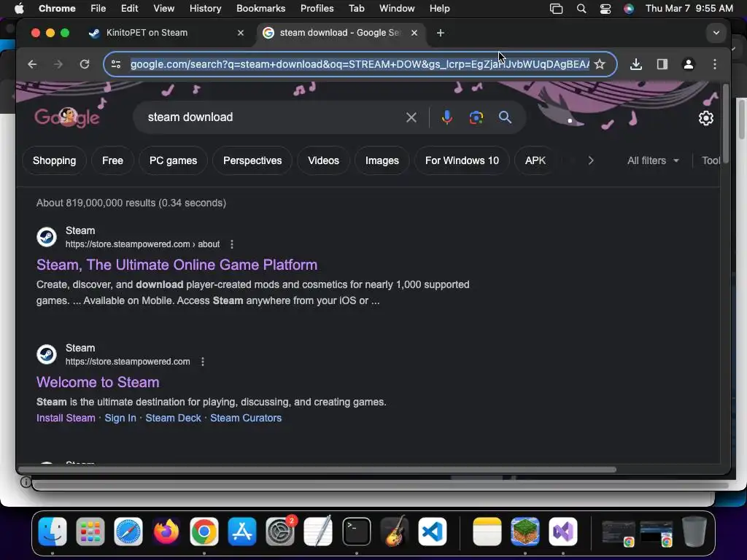Open App Store from the Dock
The image size is (747, 560).
242,531
